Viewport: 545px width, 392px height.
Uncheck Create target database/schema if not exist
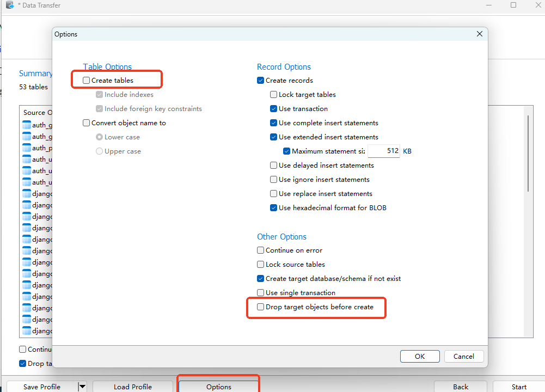[260, 279]
